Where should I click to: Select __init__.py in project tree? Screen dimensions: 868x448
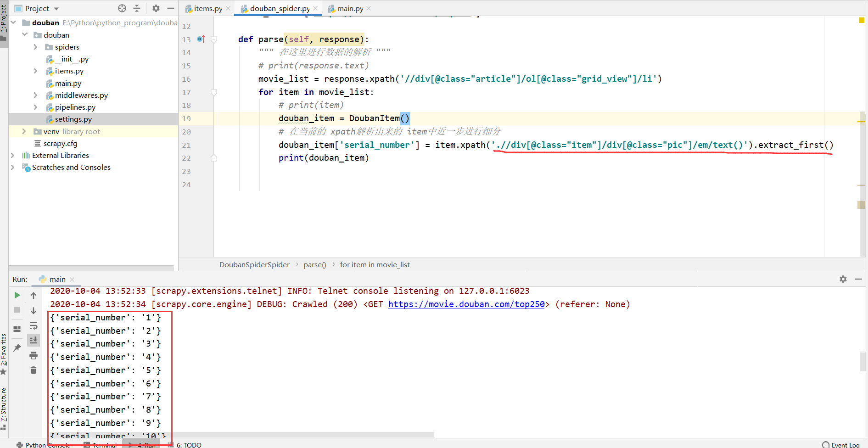point(67,59)
